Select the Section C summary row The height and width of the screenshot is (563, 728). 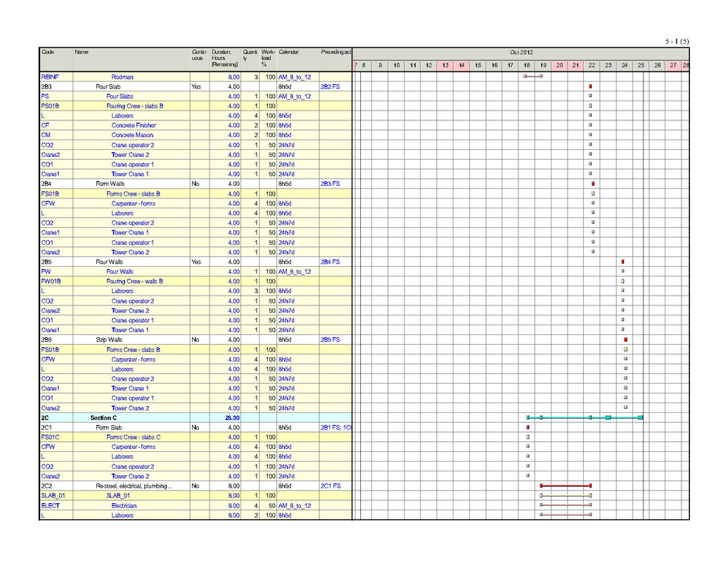pyautogui.click(x=196, y=418)
